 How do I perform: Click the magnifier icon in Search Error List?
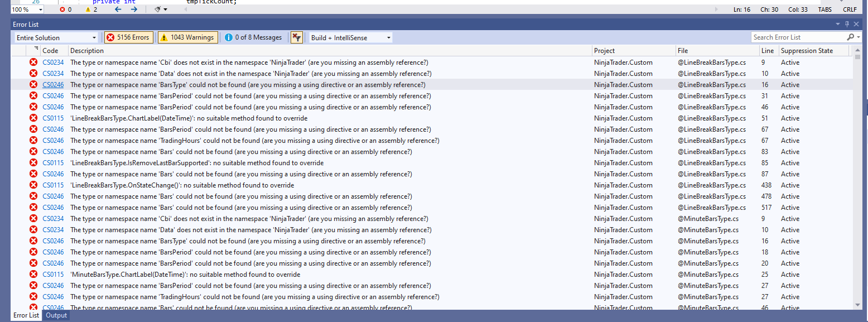tap(850, 37)
